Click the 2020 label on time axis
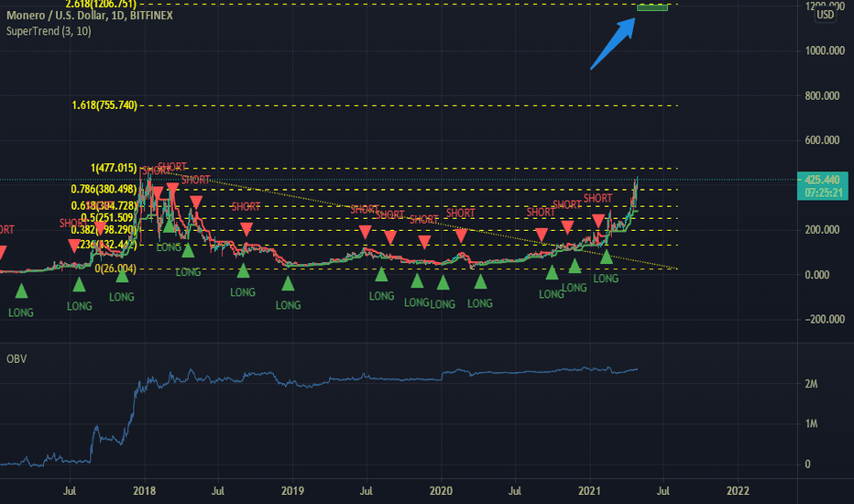 pos(441,491)
